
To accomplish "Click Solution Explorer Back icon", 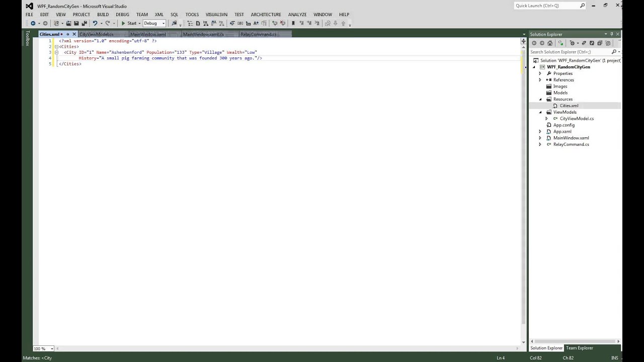I will (534, 43).
